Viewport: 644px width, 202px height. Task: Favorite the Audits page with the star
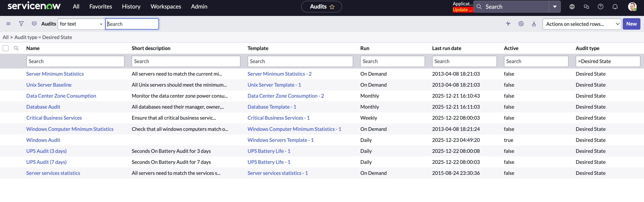coord(332,7)
